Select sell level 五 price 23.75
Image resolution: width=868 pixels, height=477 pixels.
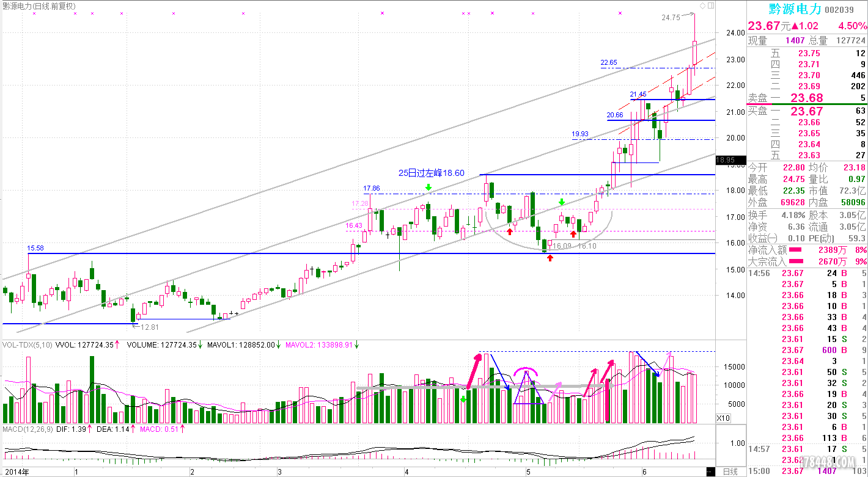tap(809, 53)
